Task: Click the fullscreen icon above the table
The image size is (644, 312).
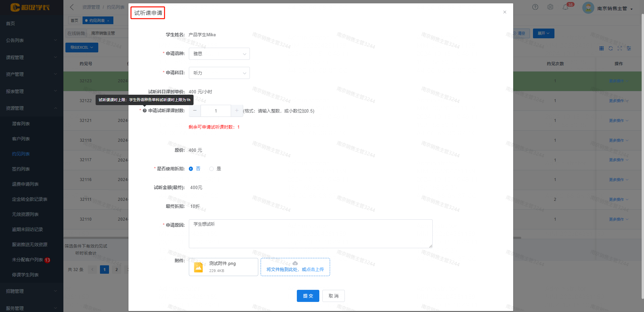Action: point(620,48)
